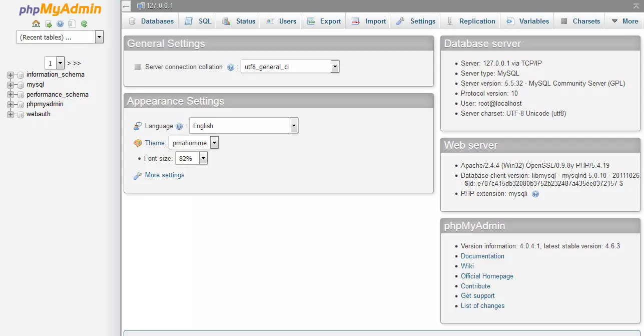The width and height of the screenshot is (644, 336).
Task: Expand the performance_schema database node
Action: (10, 95)
